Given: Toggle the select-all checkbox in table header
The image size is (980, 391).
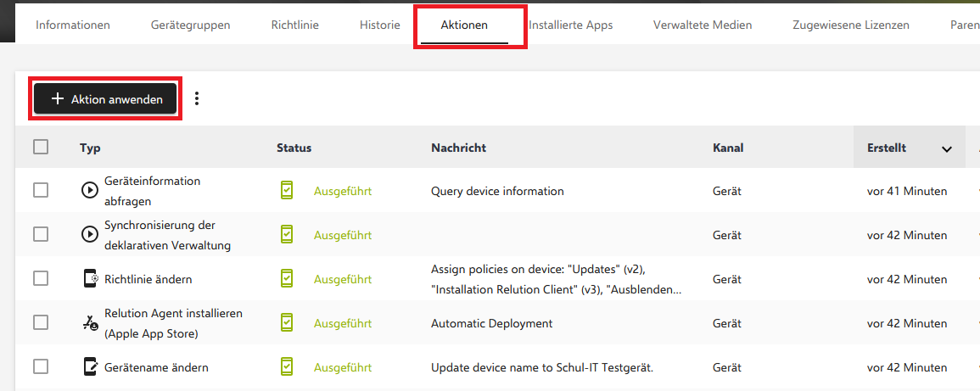Looking at the screenshot, I should point(41,148).
